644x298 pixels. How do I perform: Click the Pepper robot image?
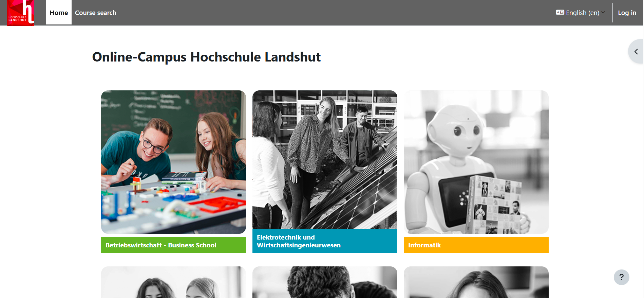[476, 162]
